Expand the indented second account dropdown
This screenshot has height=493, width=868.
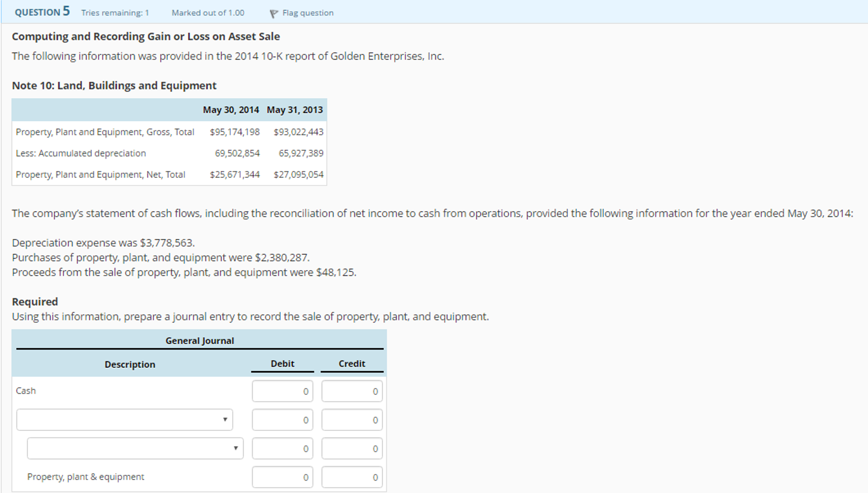[135, 448]
